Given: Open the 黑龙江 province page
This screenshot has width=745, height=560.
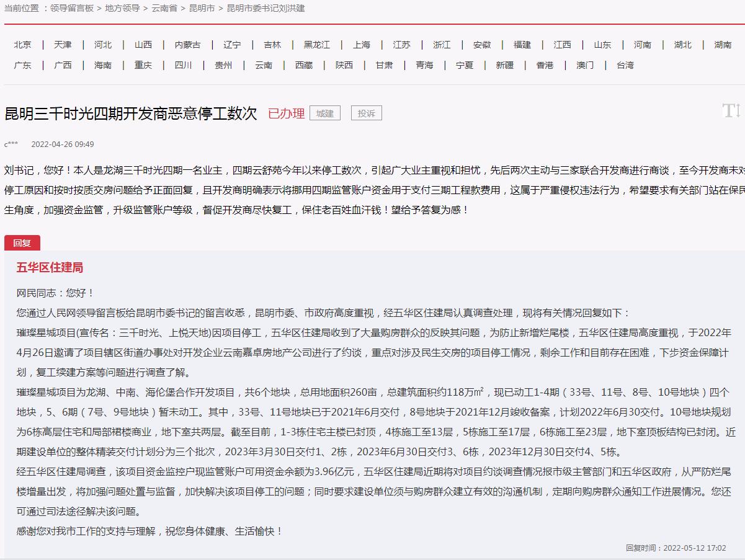Looking at the screenshot, I should [317, 45].
